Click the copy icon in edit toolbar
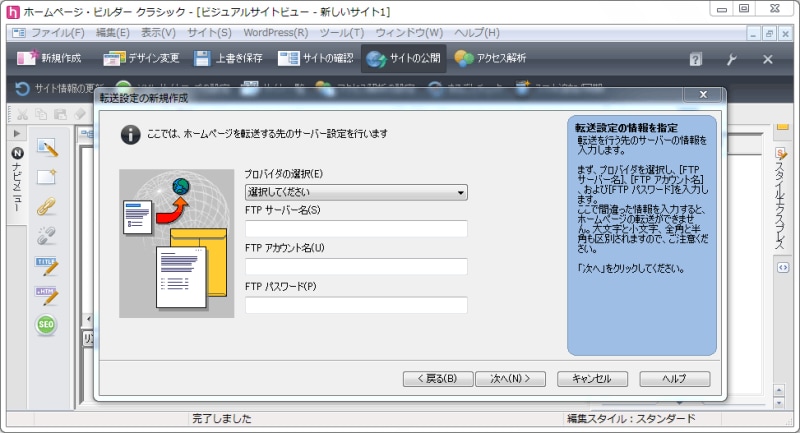800x433 pixels. coord(41,115)
